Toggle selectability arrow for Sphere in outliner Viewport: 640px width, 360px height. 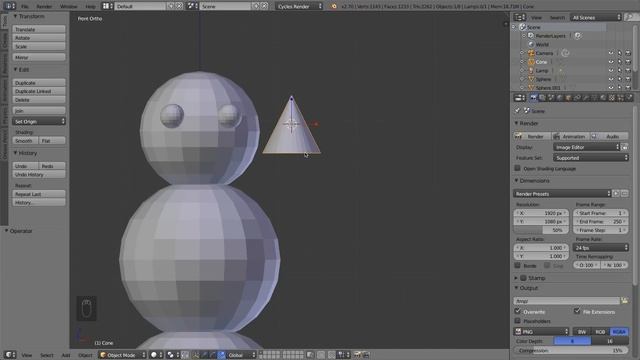coord(620,79)
